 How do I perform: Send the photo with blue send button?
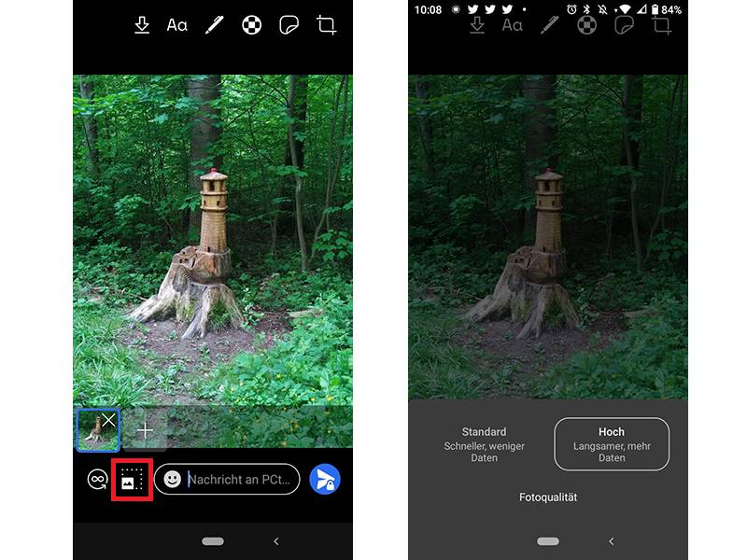pos(325,479)
